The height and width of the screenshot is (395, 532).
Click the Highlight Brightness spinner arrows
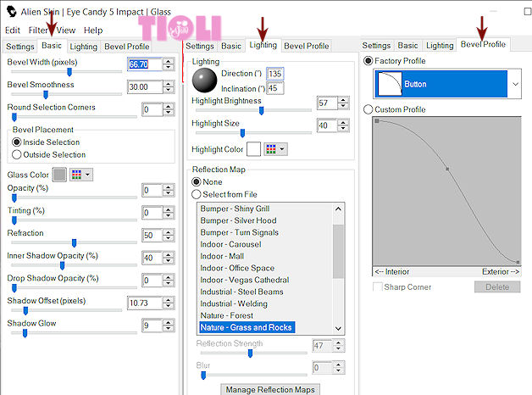[x=343, y=103]
